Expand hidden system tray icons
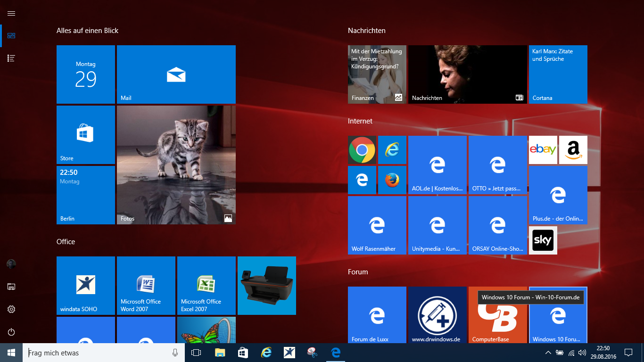The image size is (644, 362). [x=548, y=353]
